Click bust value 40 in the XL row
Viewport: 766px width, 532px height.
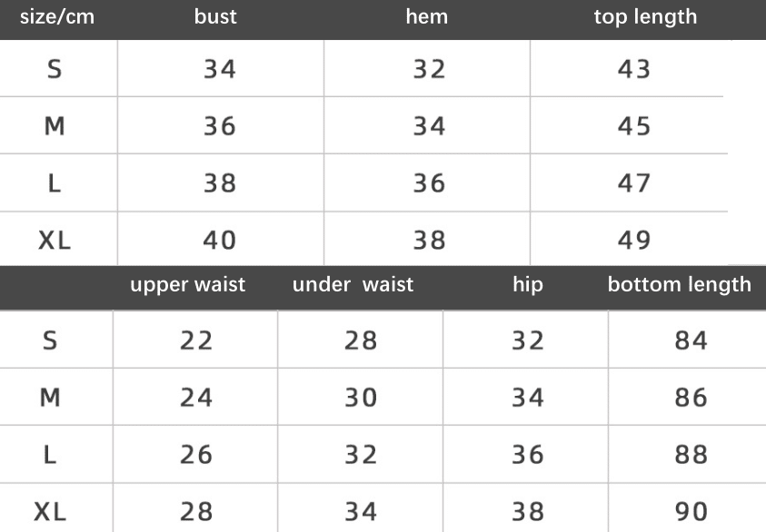[x=220, y=241]
